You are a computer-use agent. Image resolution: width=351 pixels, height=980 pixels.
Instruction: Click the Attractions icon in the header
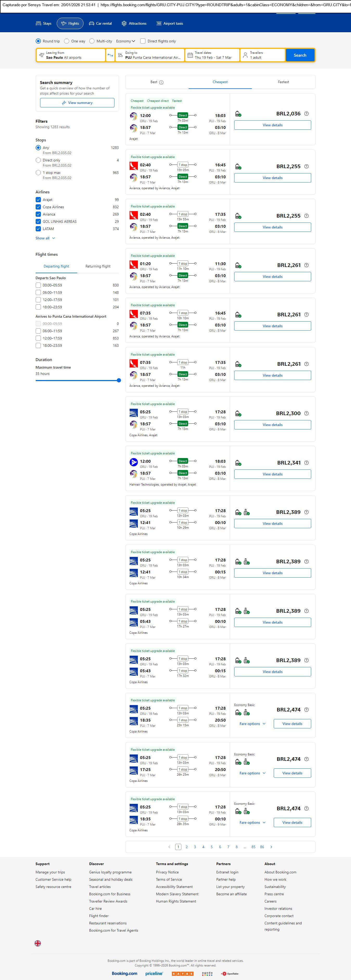click(x=124, y=24)
